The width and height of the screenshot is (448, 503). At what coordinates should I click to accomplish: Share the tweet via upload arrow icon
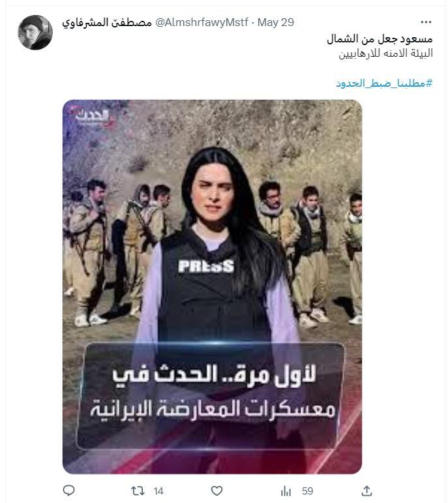366,491
